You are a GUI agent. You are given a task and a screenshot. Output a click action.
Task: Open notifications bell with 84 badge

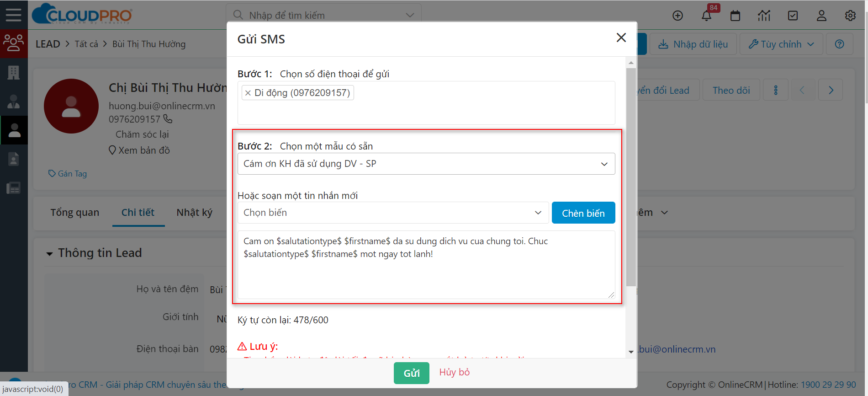[x=707, y=16]
